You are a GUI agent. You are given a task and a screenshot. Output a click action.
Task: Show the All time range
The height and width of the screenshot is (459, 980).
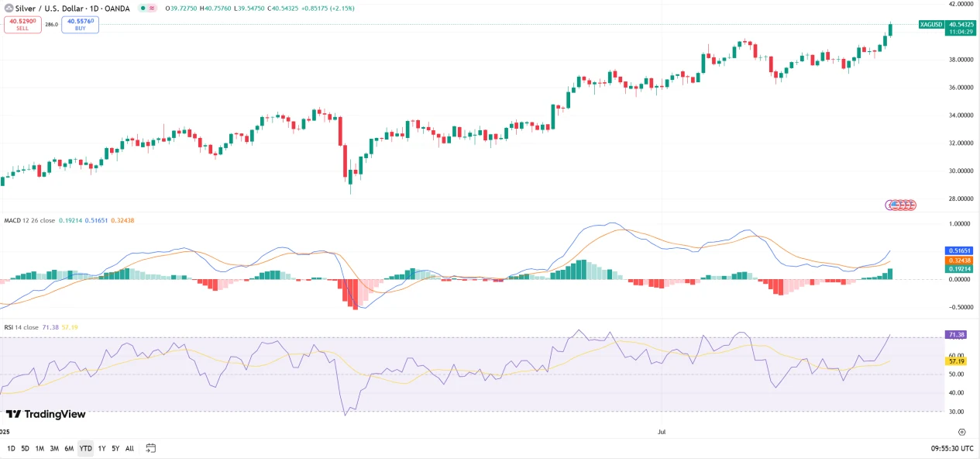(129, 448)
